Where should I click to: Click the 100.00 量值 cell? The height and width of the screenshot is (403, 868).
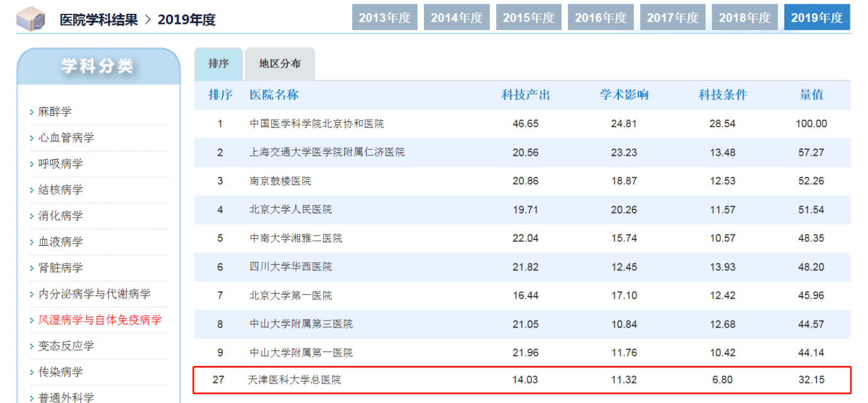tap(811, 124)
